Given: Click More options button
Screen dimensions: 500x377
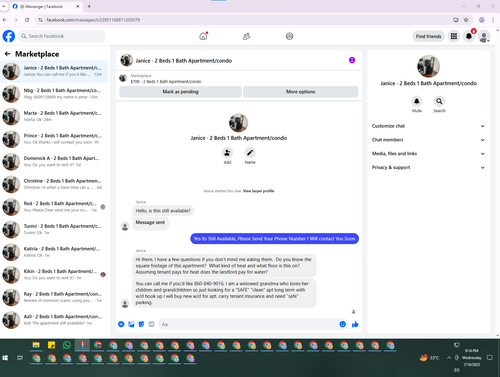Looking at the screenshot, I should tap(301, 92).
